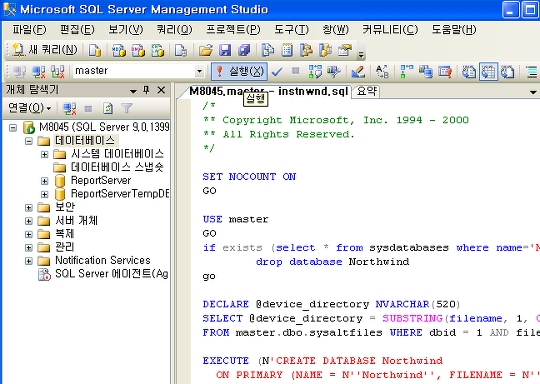The height and width of the screenshot is (384, 540).
Task: Display the Estimated Execution Plan
Action: 315,72
